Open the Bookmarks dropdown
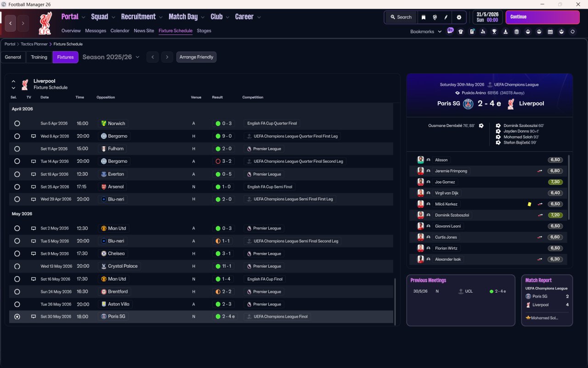Viewport: 588px width, 368px height. click(x=426, y=32)
